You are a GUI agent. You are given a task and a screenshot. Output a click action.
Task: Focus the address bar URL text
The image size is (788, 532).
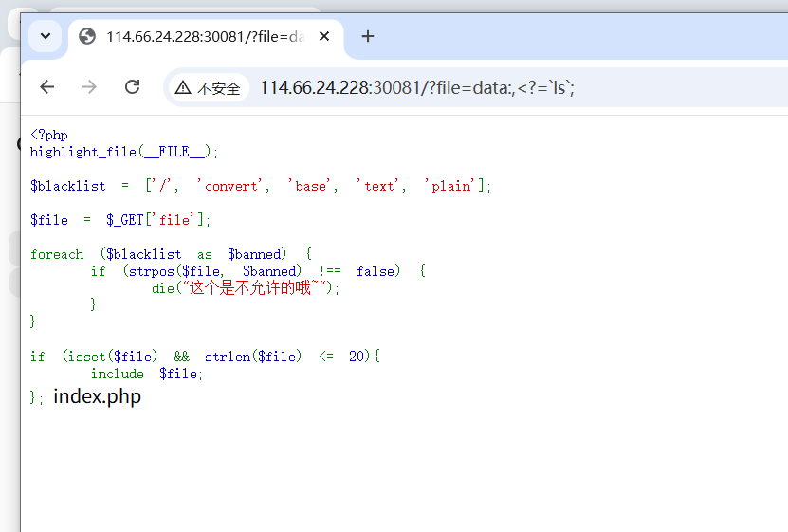click(416, 88)
